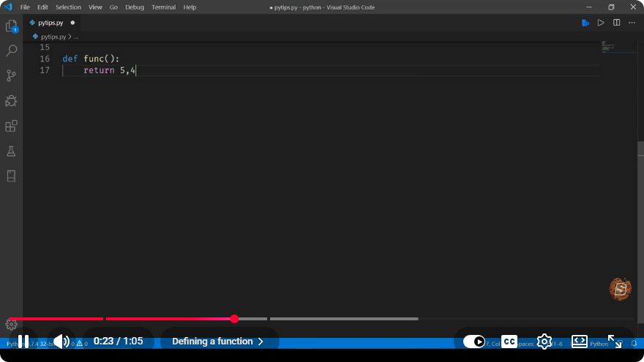This screenshot has width=644, height=362.
Task: Open the Extensions view in the activity bar
Action: point(12,126)
